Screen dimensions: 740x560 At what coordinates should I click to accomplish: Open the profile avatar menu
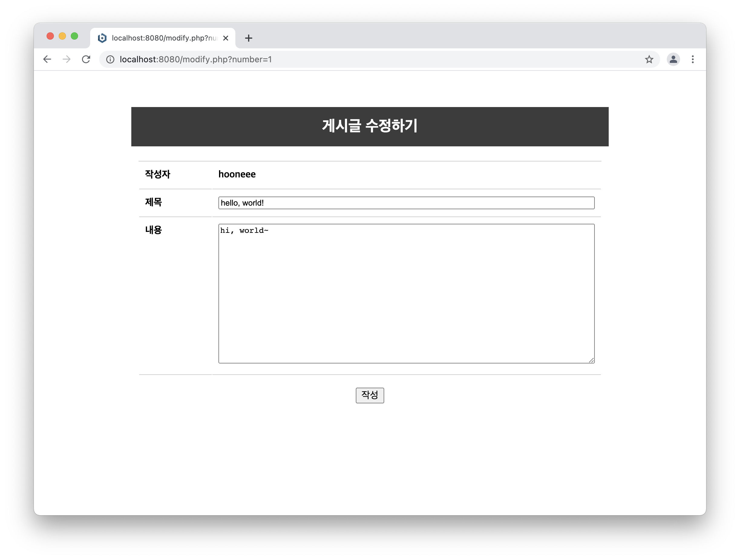click(673, 59)
